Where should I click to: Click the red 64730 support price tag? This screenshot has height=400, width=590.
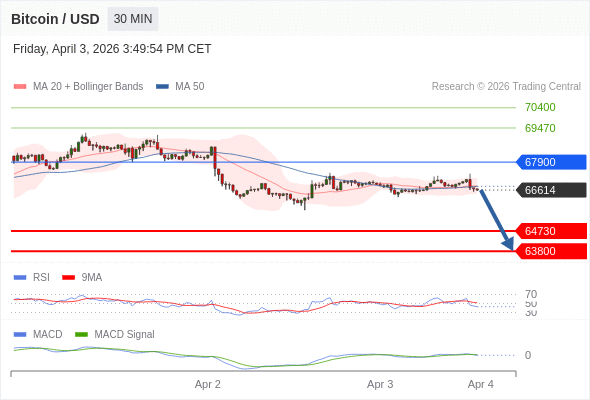pos(551,231)
